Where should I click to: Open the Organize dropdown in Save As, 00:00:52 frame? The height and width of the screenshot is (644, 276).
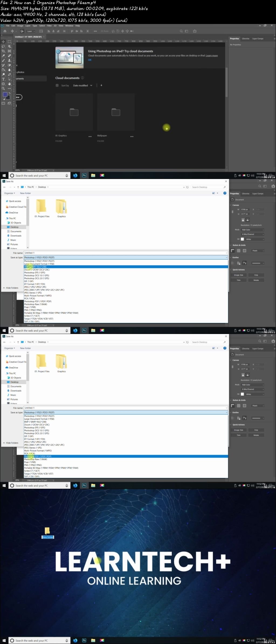click(9, 193)
